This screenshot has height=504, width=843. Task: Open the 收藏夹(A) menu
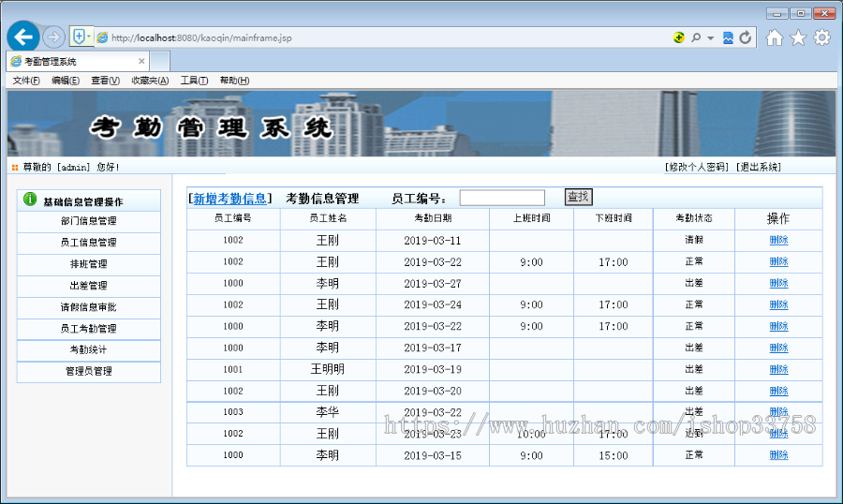tap(150, 81)
